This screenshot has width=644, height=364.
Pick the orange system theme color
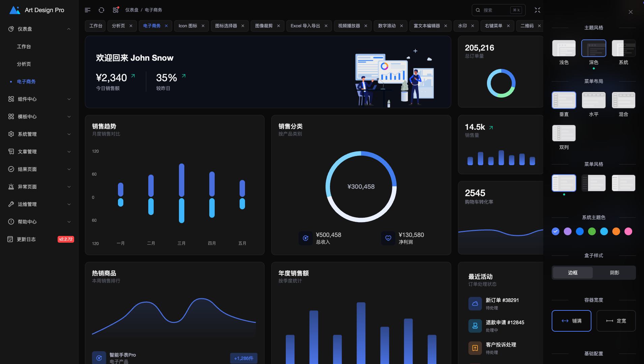[x=616, y=232]
